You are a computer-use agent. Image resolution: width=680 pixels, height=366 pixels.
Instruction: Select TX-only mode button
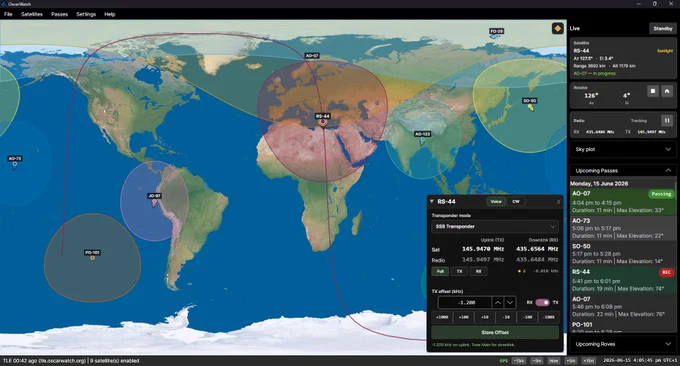pyautogui.click(x=459, y=271)
